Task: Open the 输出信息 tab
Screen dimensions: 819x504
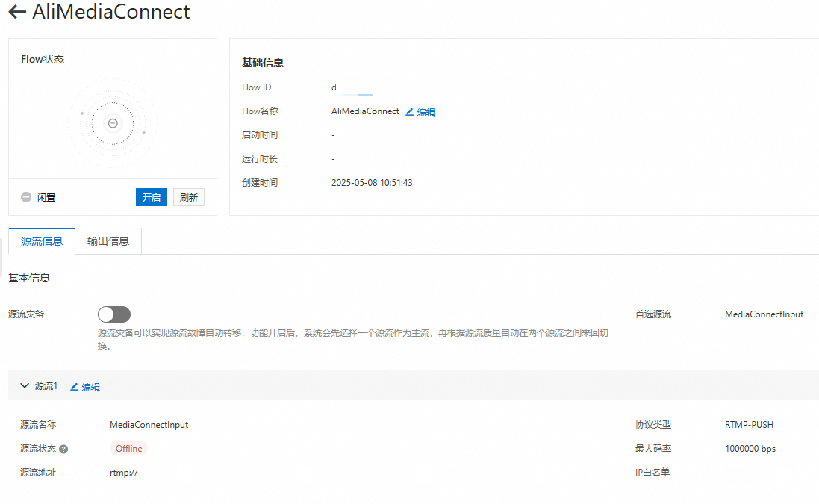Action: click(108, 241)
